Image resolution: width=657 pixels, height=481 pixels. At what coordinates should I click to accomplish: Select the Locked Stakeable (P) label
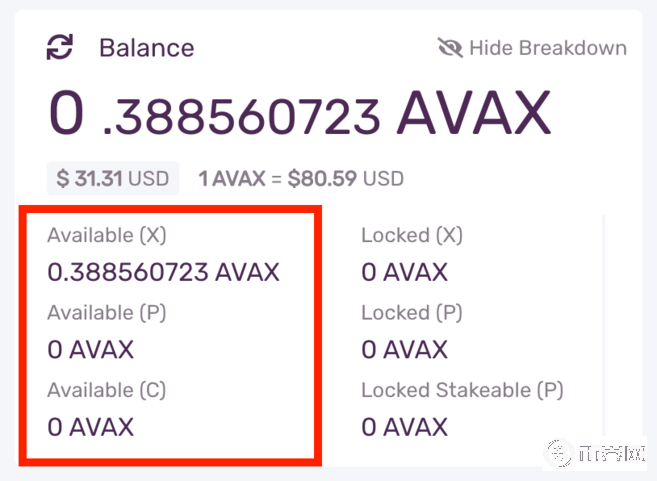click(x=462, y=390)
